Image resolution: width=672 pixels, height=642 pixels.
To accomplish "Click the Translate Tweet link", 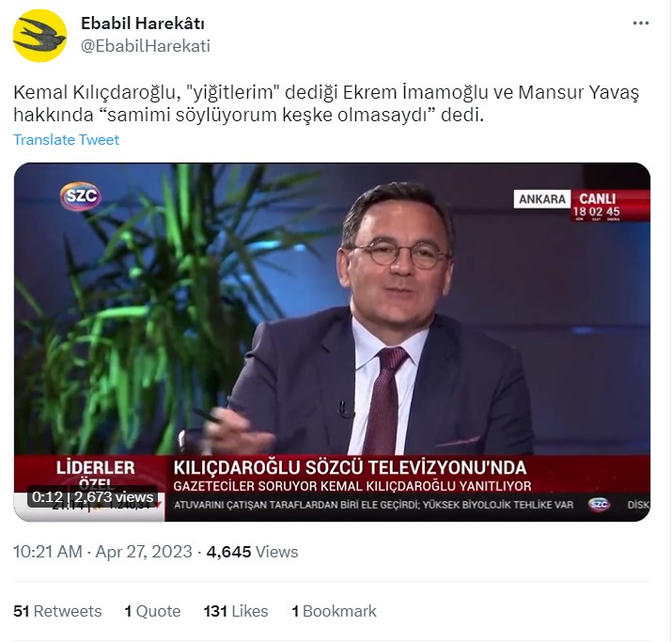I will 66,140.
